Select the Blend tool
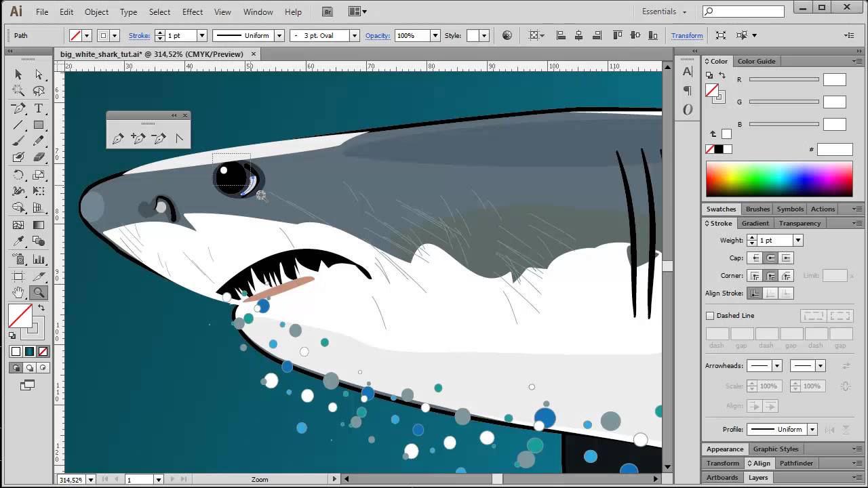This screenshot has height=488, width=868. point(39,241)
